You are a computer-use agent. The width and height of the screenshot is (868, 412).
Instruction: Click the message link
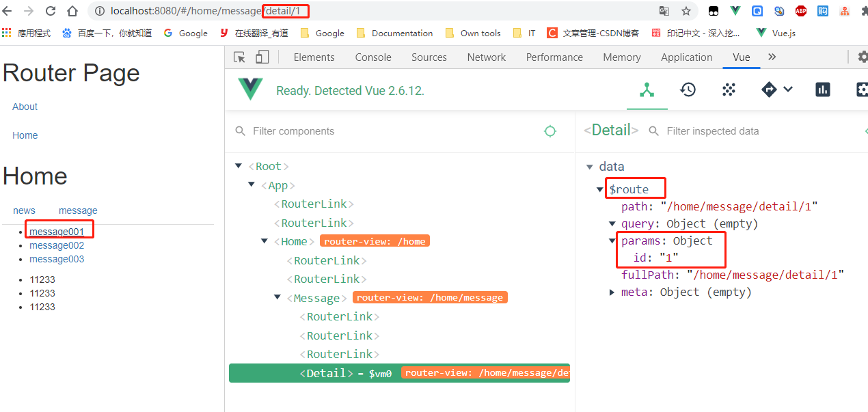78,210
